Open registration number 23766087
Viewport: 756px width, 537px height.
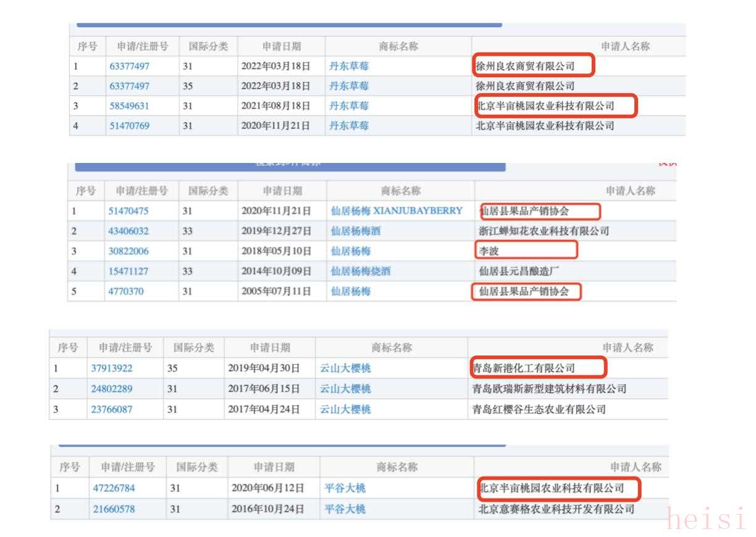pyautogui.click(x=112, y=409)
